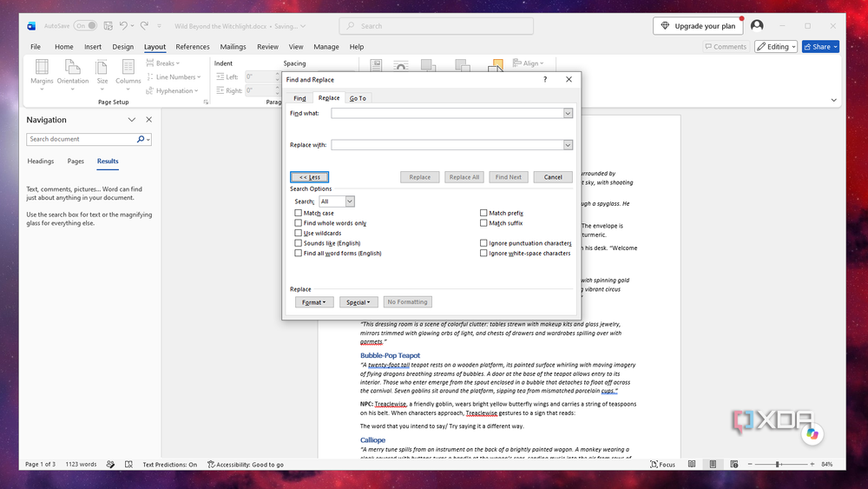Open the Find what dropdown arrow

pyautogui.click(x=568, y=113)
